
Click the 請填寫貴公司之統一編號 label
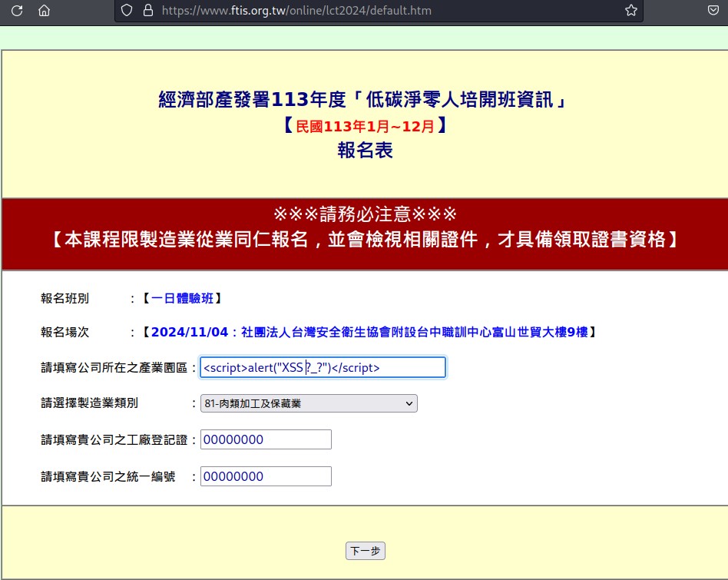108,476
